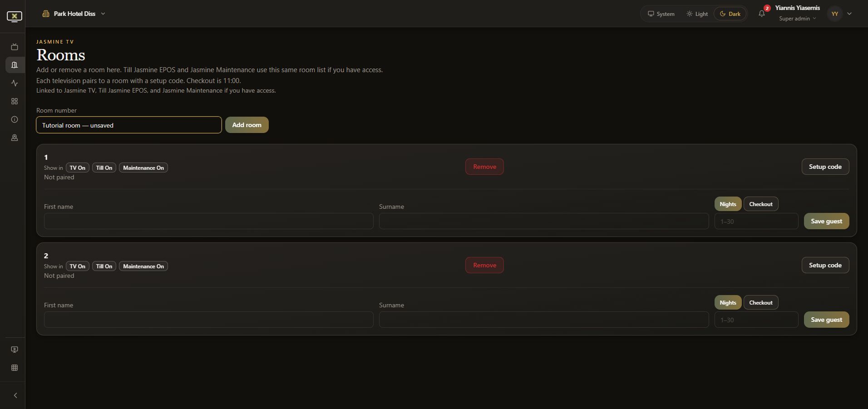Open notifications bell with 2 alerts
Screen dimensions: 868x409
(x=762, y=14)
